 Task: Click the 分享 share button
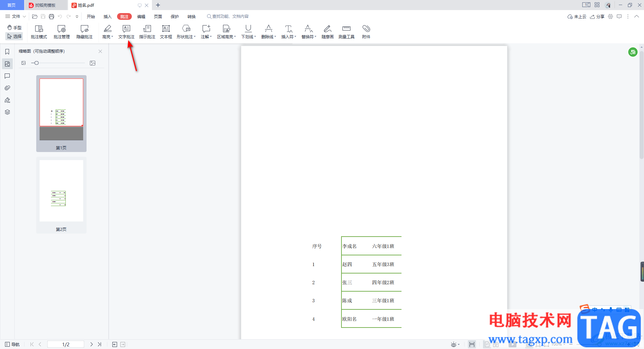[x=597, y=16]
